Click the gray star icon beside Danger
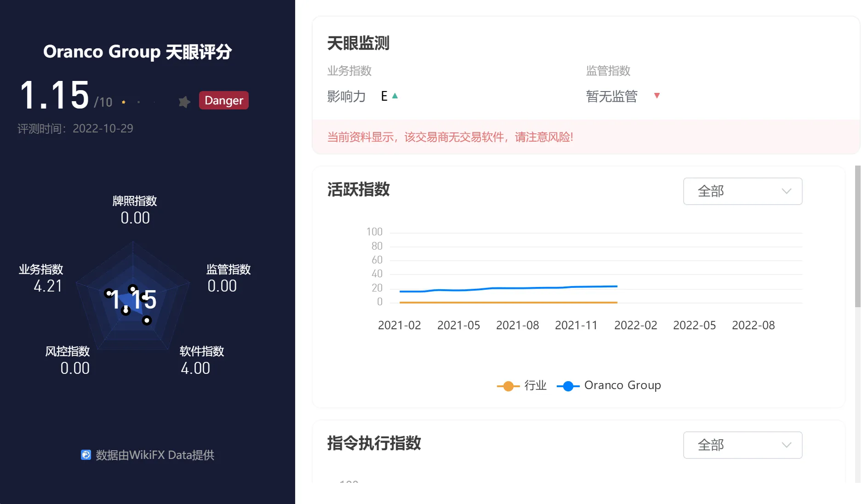868x504 pixels. (184, 102)
